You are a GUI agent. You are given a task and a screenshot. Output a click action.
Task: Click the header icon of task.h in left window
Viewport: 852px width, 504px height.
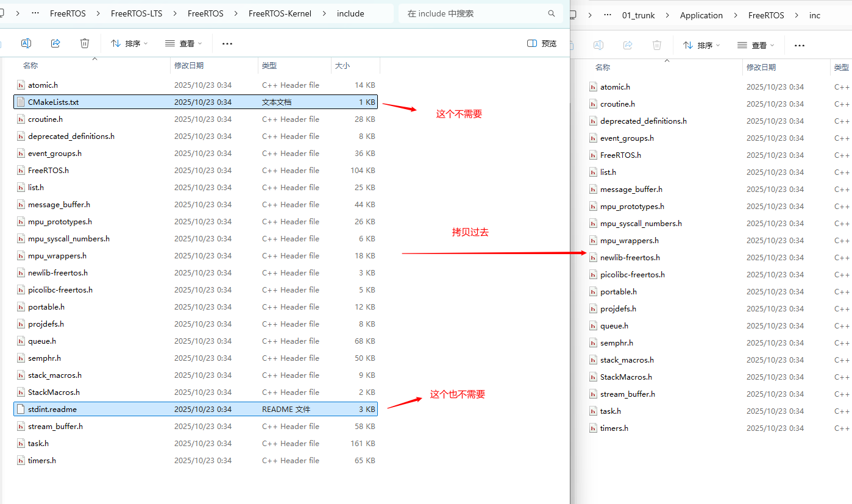(21, 443)
